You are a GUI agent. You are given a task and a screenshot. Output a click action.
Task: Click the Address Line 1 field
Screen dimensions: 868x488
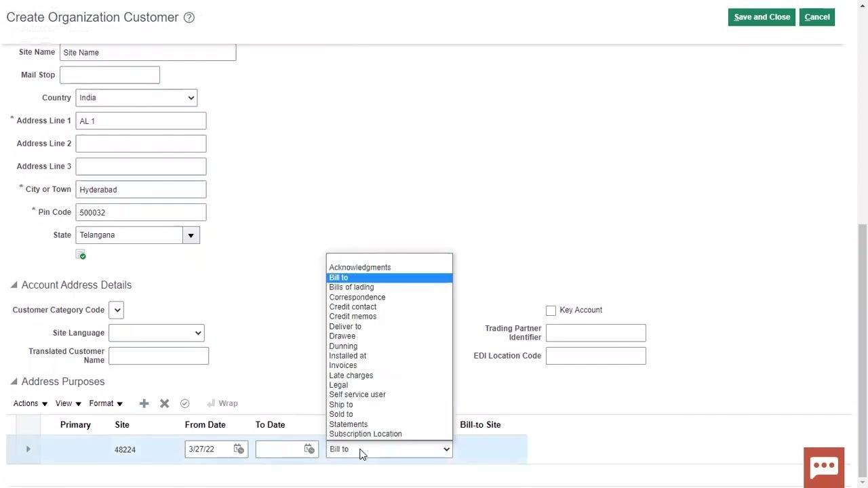(141, 121)
